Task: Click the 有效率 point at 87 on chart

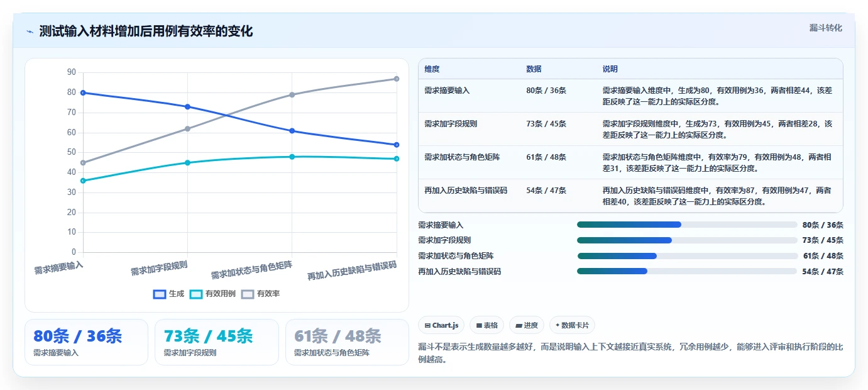Action: click(397, 79)
